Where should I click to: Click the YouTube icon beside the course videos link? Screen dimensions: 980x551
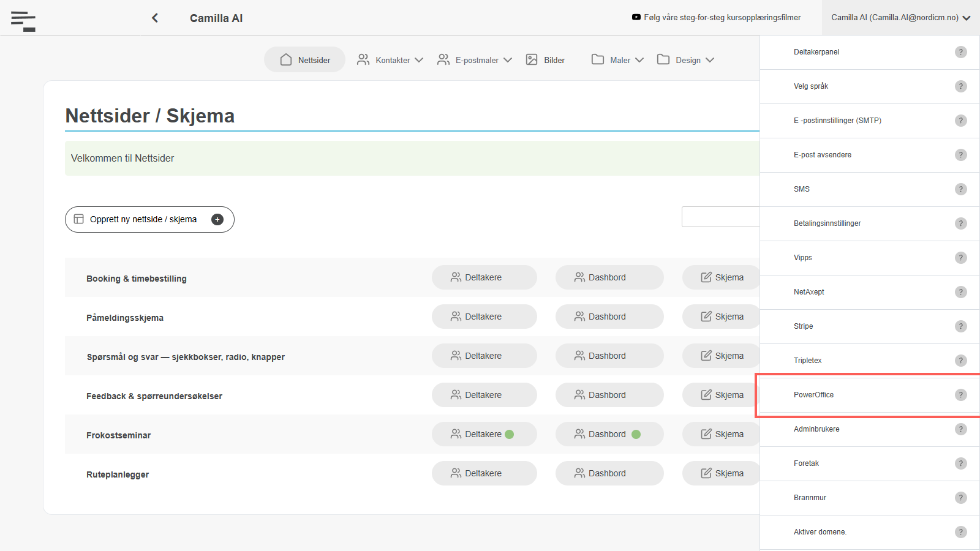pos(636,17)
